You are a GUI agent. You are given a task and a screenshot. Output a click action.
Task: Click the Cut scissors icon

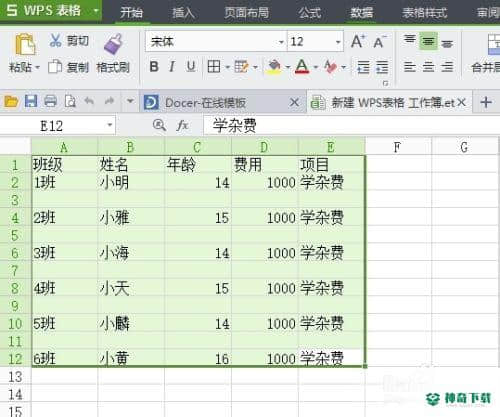click(x=55, y=40)
